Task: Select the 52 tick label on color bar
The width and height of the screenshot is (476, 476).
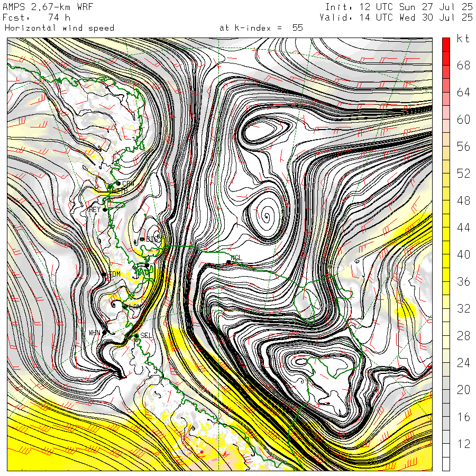Action: 463,173
